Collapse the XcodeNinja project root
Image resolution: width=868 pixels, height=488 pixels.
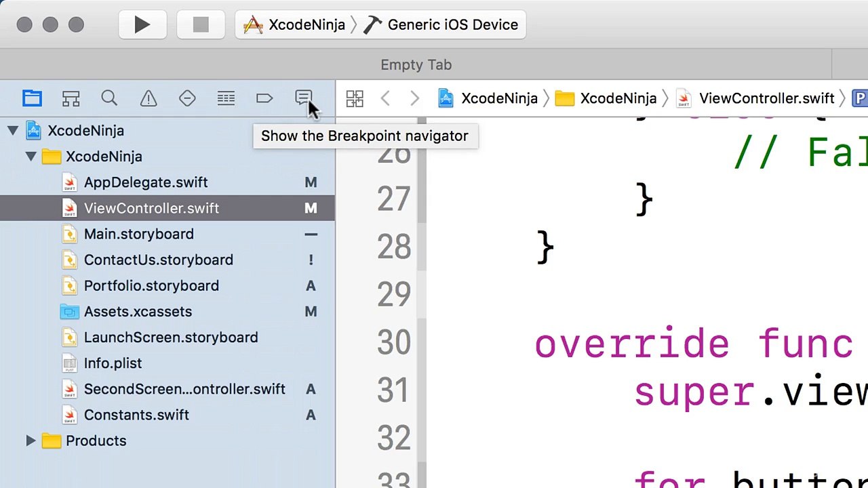coord(13,131)
